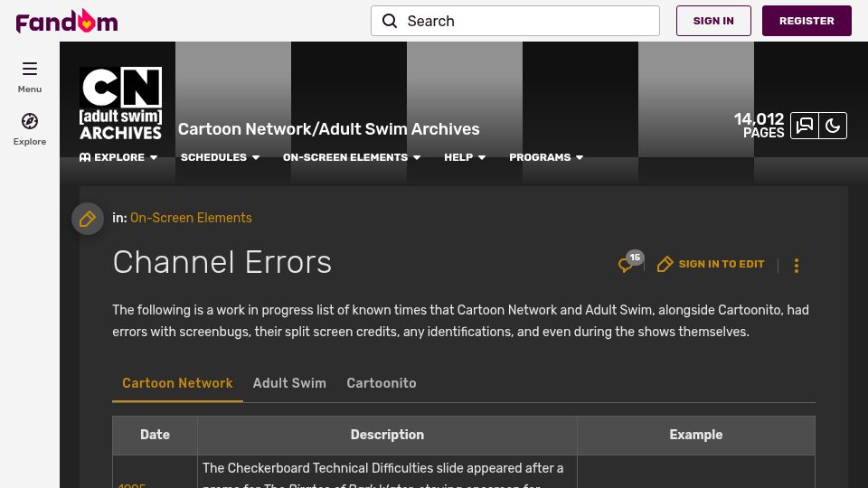868x488 pixels.
Task: Expand the EXPLORE dropdown
Action: coord(118,157)
